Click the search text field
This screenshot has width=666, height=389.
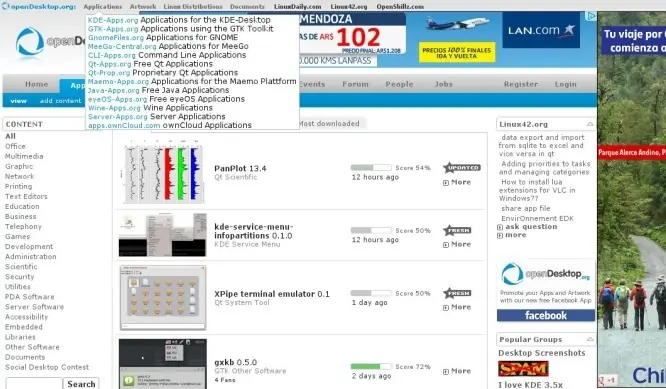click(34, 384)
